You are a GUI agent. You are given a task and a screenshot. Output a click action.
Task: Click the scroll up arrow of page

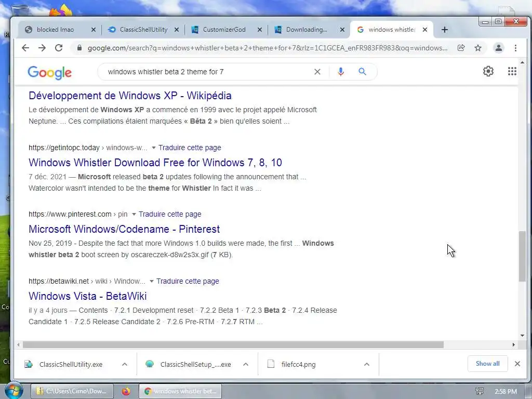tap(522, 62)
